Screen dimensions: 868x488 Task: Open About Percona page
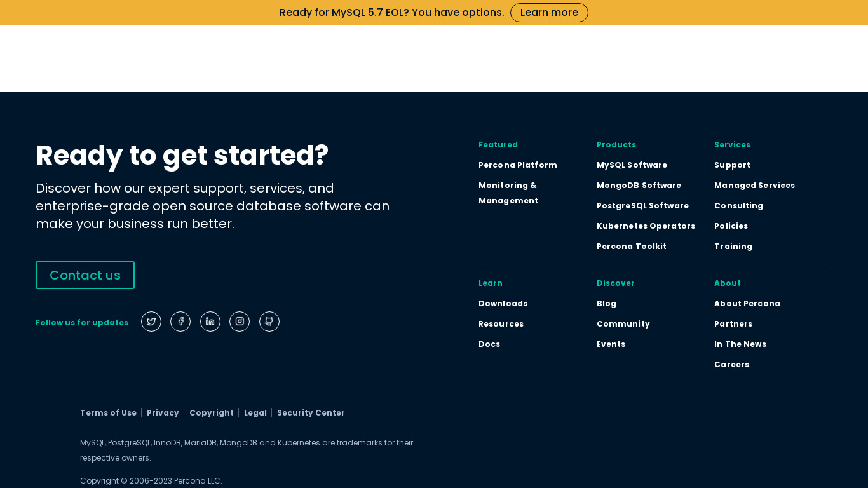pyautogui.click(x=747, y=304)
